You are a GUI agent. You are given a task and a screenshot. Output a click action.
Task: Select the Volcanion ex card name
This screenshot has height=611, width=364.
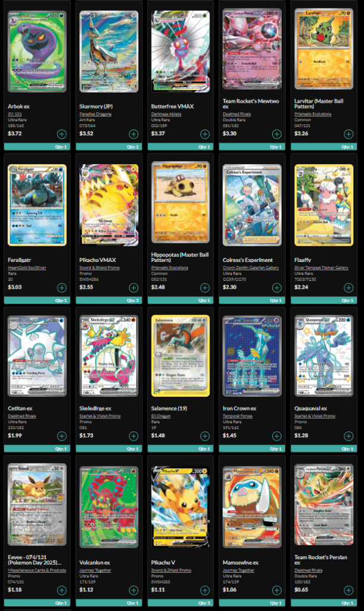coord(95,563)
